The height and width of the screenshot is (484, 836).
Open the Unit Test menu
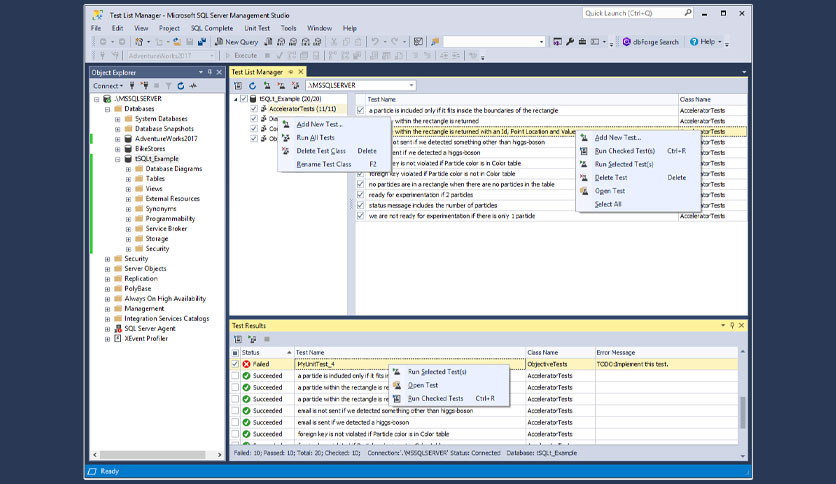pos(257,28)
